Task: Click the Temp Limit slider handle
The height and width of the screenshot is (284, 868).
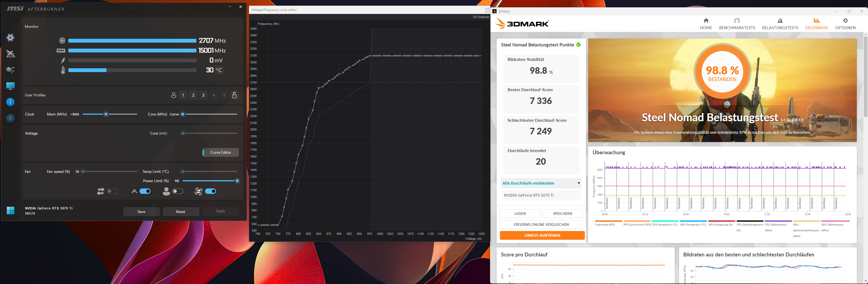Action: coord(183,171)
